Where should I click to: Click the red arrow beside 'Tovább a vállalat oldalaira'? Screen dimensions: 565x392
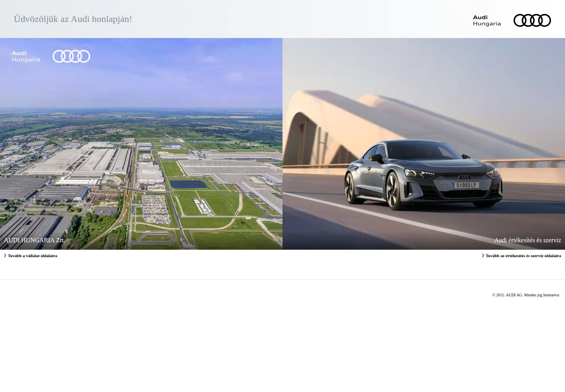tap(5, 256)
